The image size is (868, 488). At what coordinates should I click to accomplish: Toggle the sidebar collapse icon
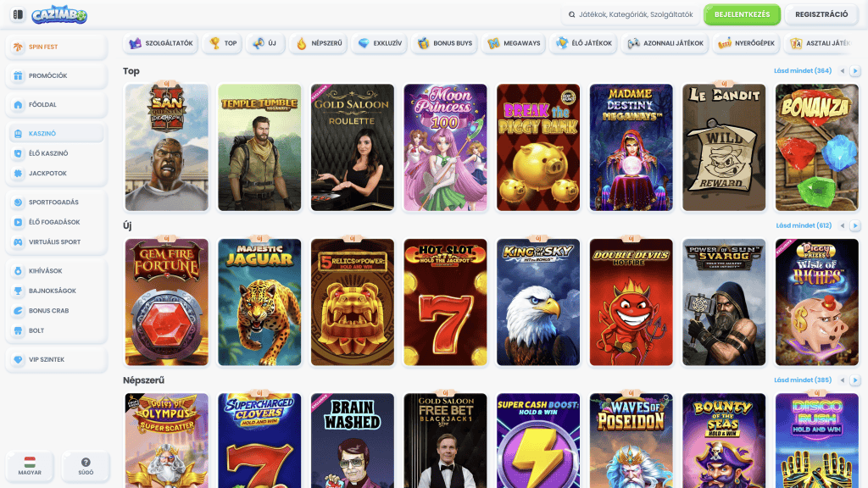pos(18,14)
